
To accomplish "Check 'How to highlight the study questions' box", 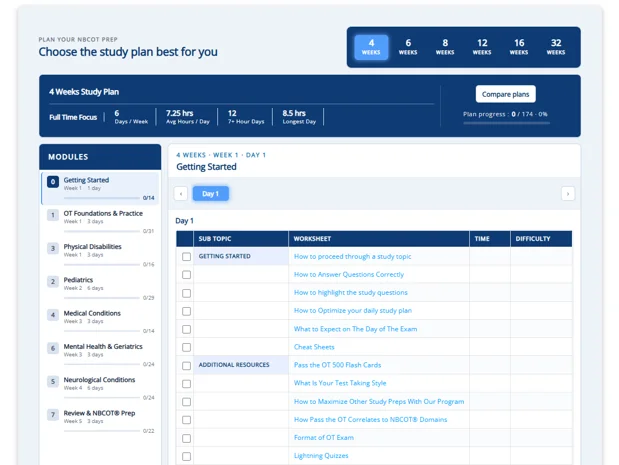I will point(186,293).
